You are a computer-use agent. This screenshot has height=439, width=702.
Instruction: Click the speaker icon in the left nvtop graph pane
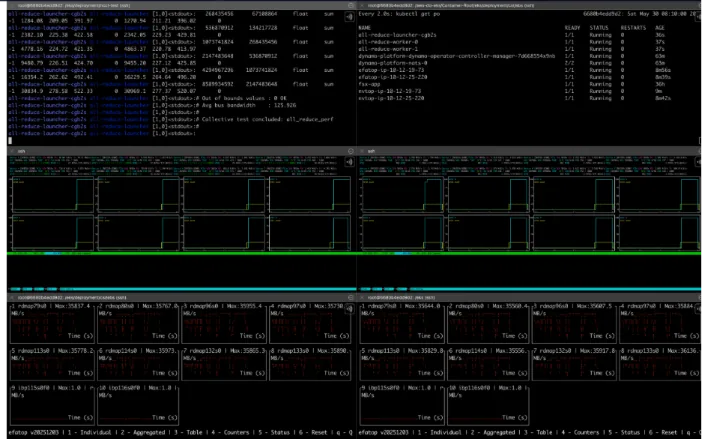click(349, 162)
